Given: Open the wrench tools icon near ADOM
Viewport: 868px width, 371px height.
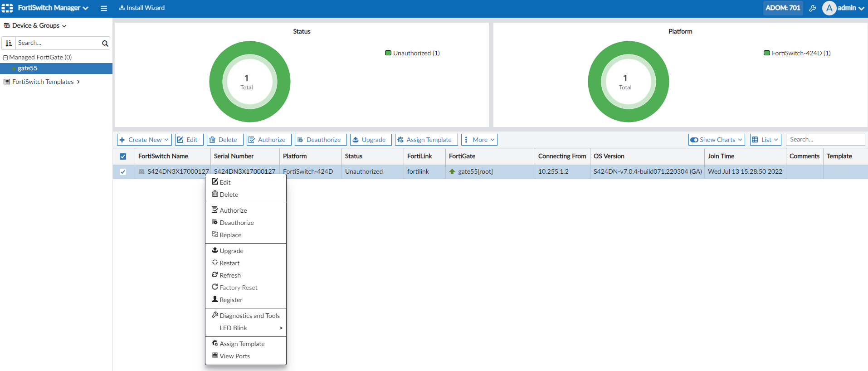Looking at the screenshot, I should coord(812,8).
